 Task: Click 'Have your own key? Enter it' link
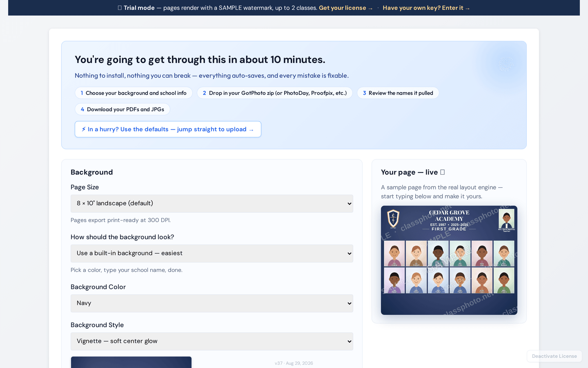426,8
